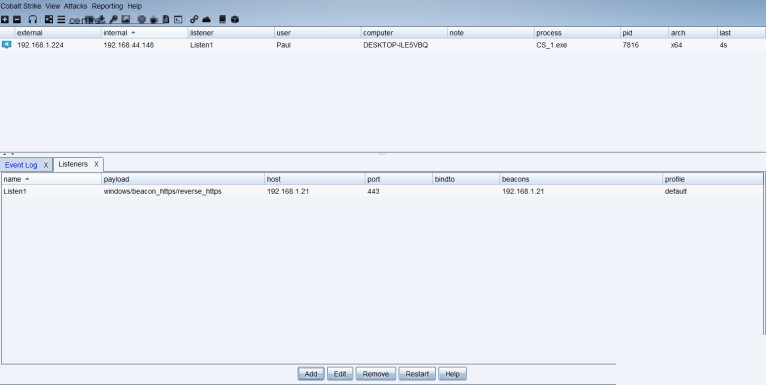This screenshot has height=385, width=766.
Task: Open screenshots via the picture icon
Action: tap(126, 20)
